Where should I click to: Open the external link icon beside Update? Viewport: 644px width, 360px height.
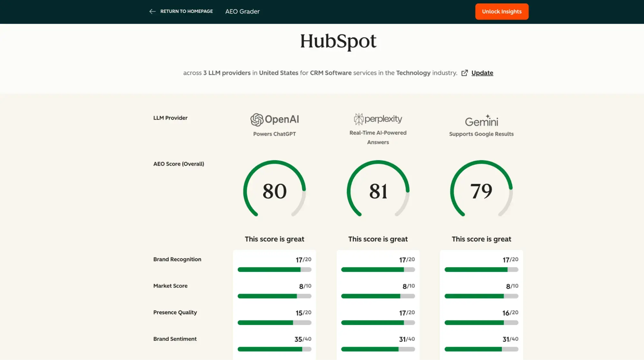464,73
